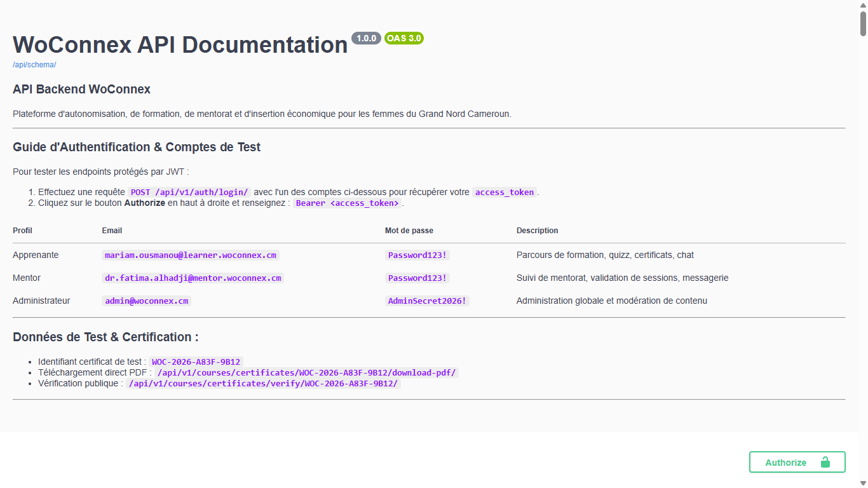868x488 pixels.
Task: Click the Email column header
Action: coord(112,231)
